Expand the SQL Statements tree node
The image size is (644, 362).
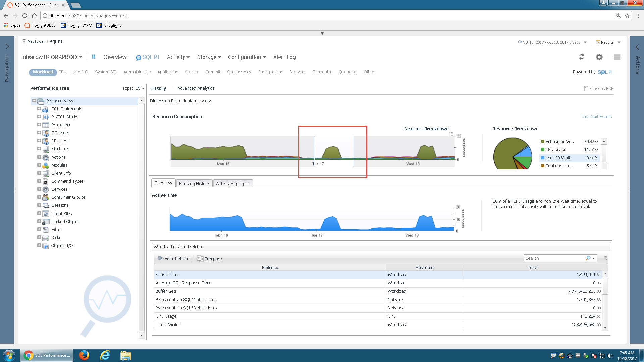pos(39,109)
